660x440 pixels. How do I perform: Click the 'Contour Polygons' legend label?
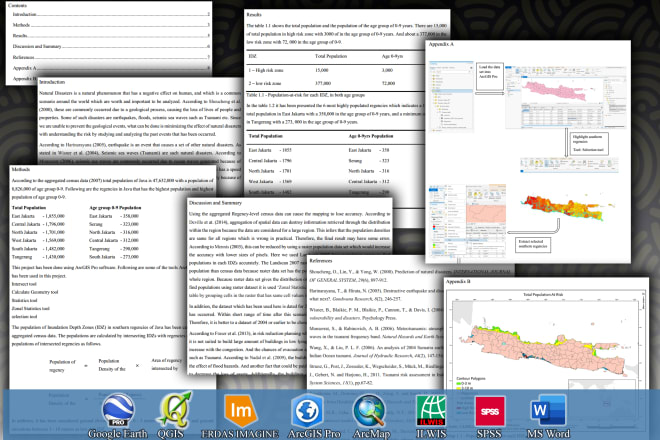[x=471, y=379]
